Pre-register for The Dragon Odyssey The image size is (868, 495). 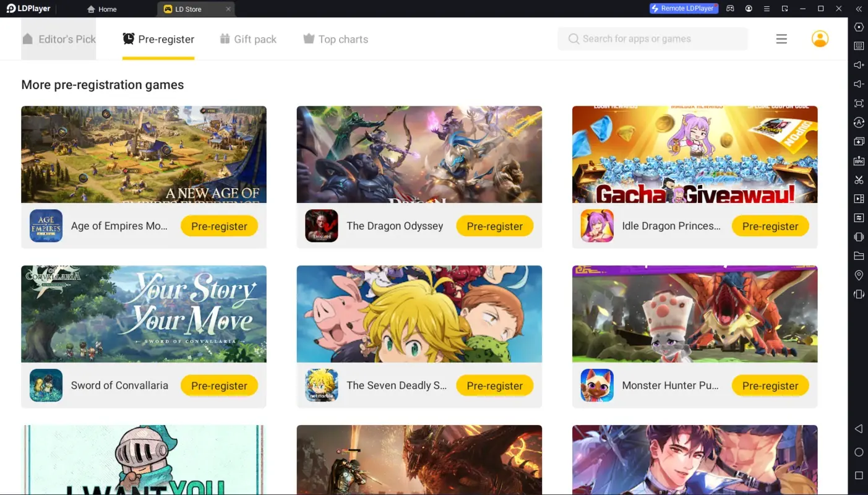pyautogui.click(x=494, y=225)
